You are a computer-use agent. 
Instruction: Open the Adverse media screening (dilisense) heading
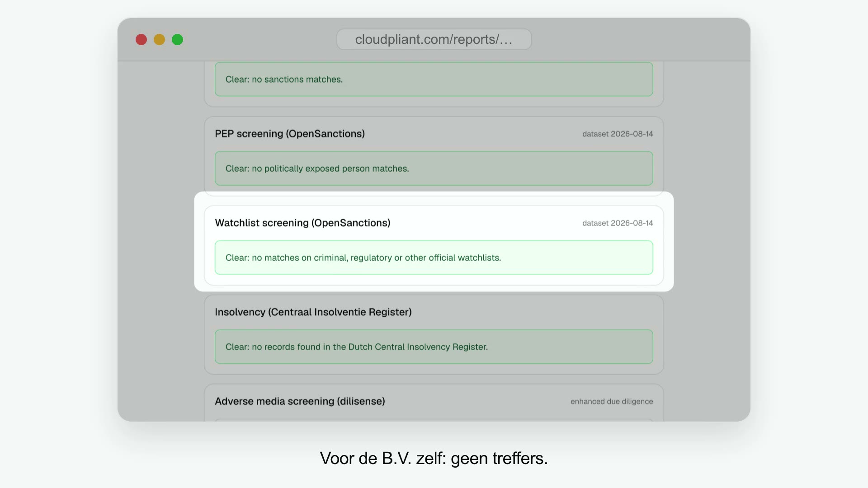300,401
